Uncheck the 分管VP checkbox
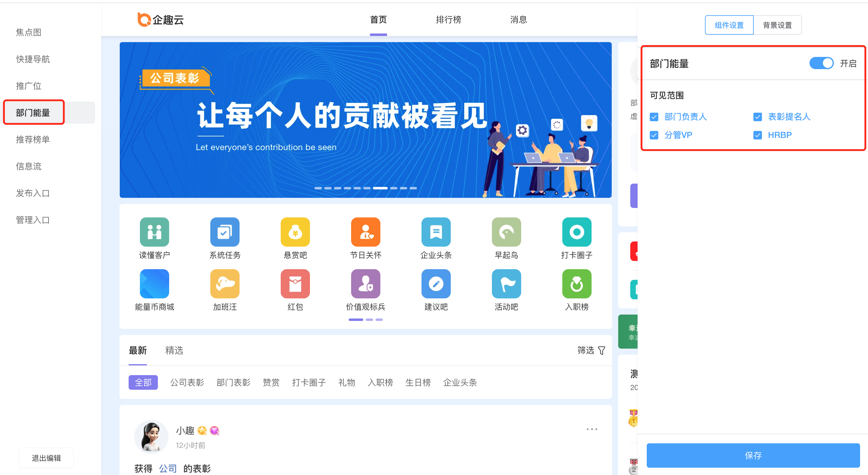Viewport: 868px width, 475px height. [x=654, y=135]
